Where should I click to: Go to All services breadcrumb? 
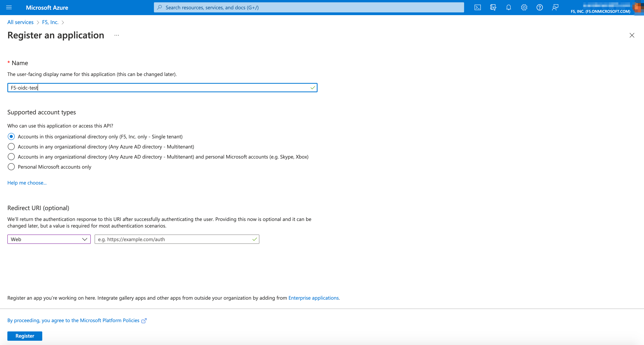(x=20, y=22)
